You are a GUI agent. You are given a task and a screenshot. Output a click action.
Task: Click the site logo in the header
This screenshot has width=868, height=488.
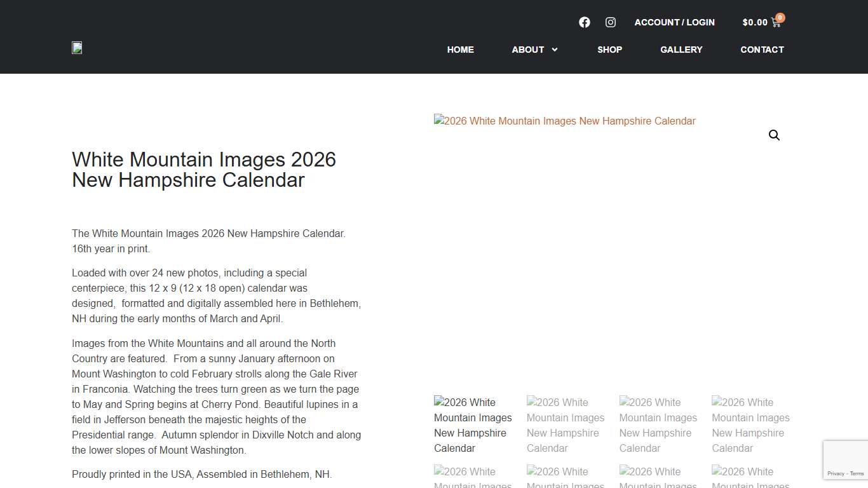[x=77, y=48]
